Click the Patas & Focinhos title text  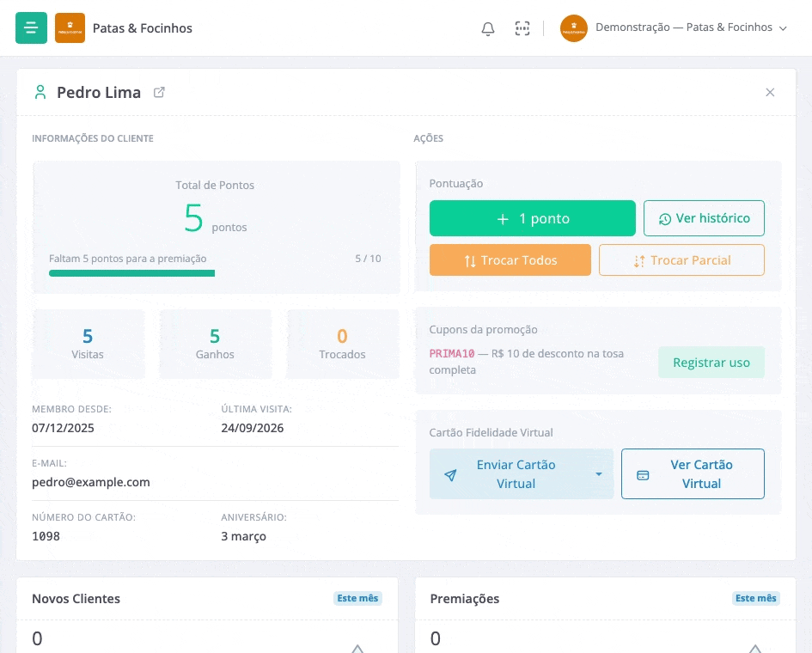click(143, 28)
